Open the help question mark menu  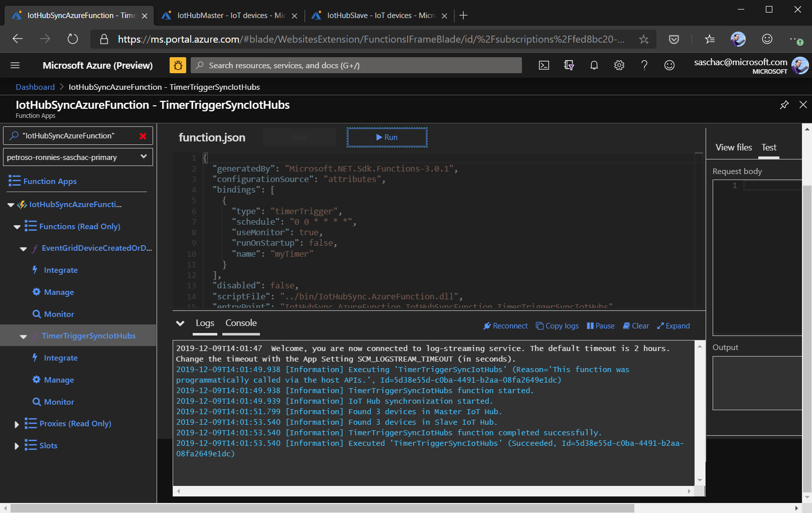click(x=644, y=65)
